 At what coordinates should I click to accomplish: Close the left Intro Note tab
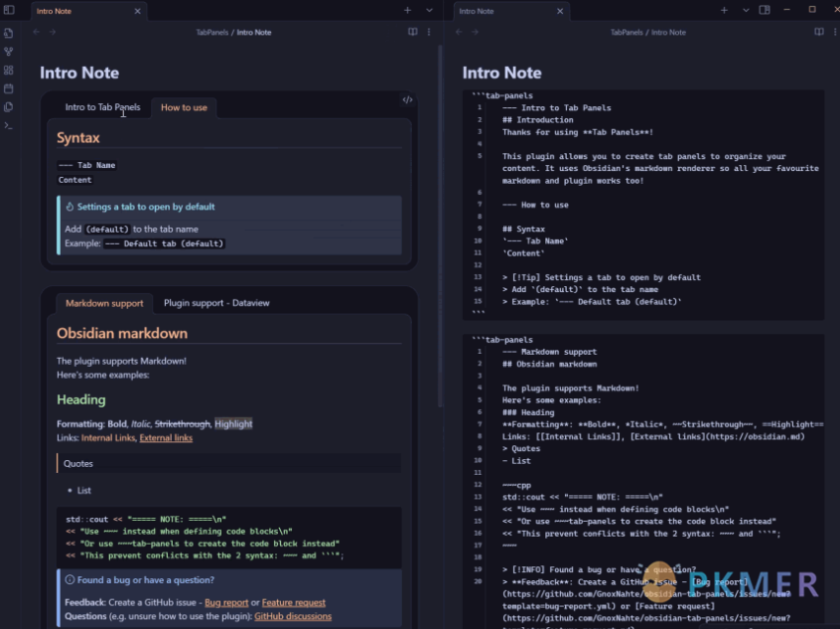pyautogui.click(x=138, y=11)
